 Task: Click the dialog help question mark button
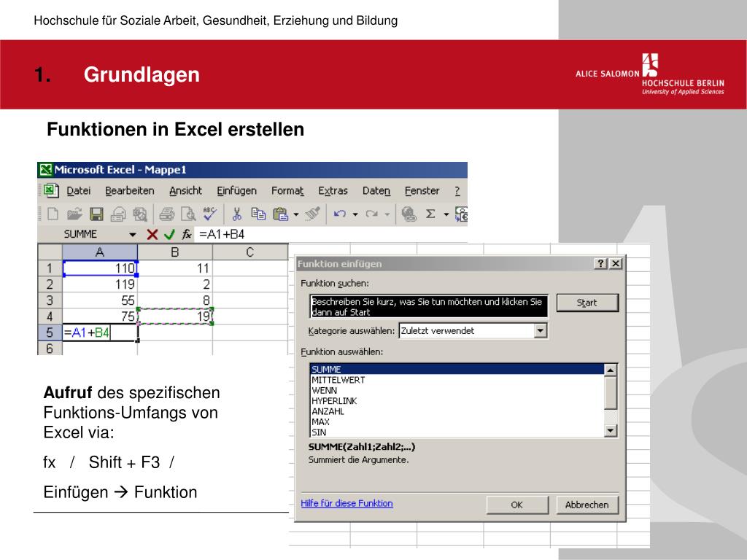[601, 263]
